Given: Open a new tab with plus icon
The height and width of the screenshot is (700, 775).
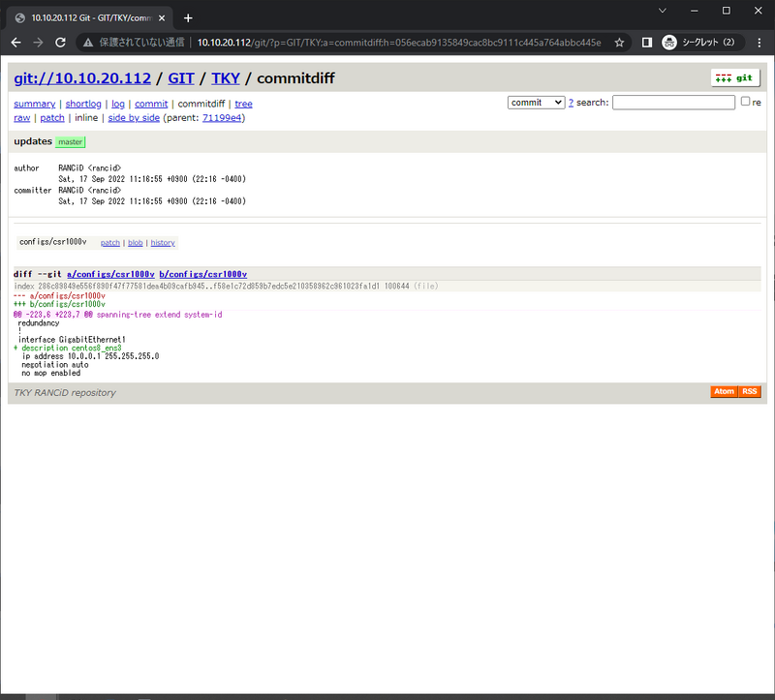Looking at the screenshot, I should pos(188,17).
